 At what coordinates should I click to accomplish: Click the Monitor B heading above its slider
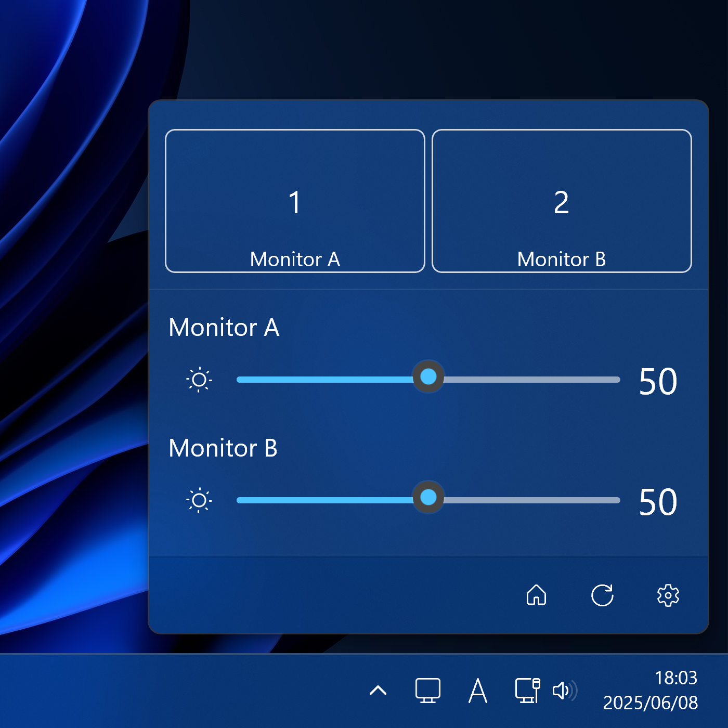click(223, 448)
